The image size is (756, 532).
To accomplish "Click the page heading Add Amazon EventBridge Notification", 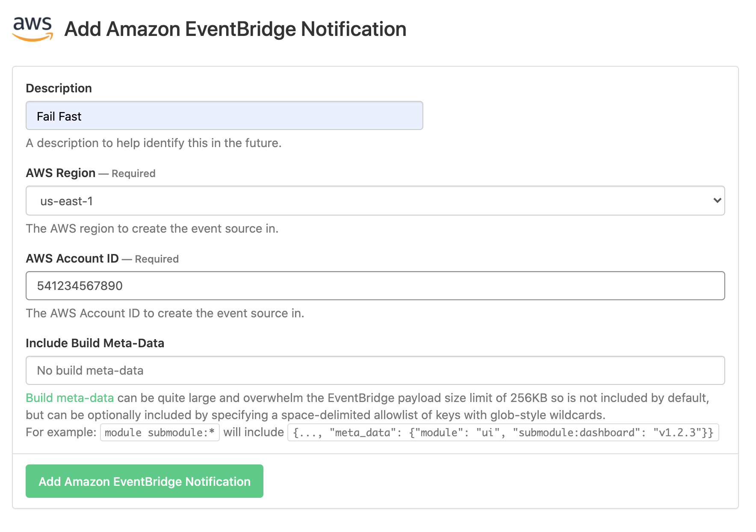I will click(x=235, y=29).
